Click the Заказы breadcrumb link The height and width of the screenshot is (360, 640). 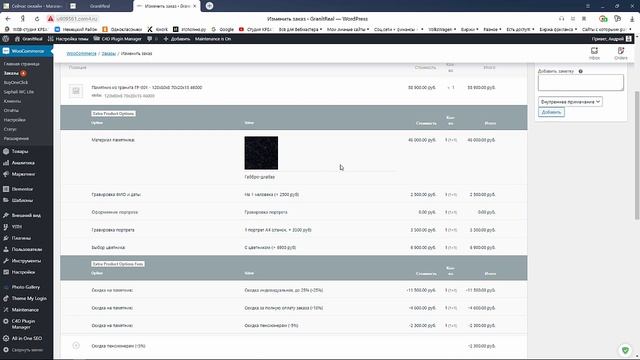[x=109, y=53]
